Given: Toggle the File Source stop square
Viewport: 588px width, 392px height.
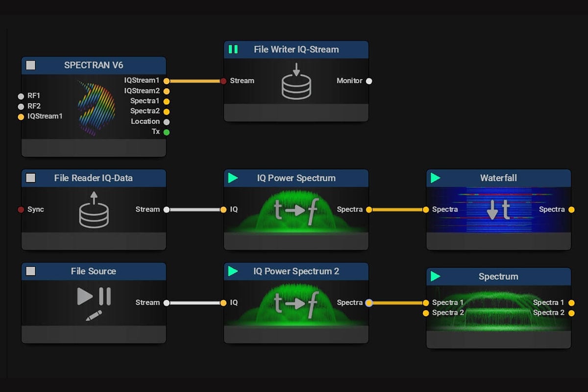Looking at the screenshot, I should point(31,271).
